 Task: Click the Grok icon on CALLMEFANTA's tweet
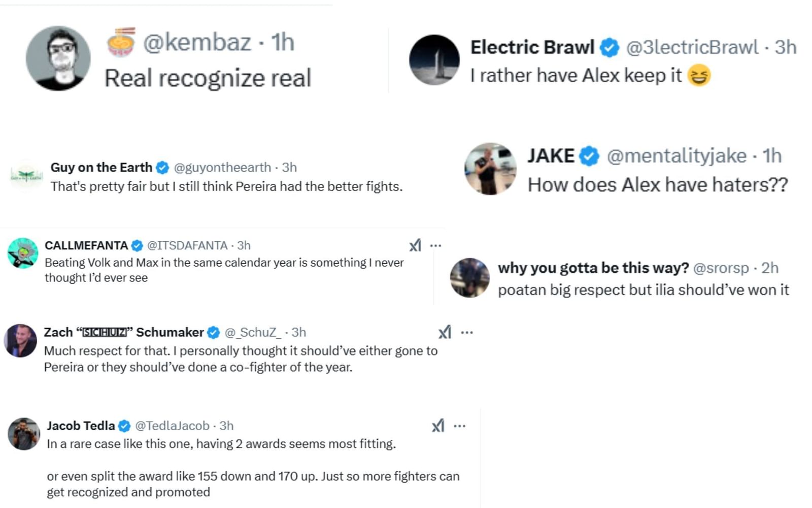point(416,245)
